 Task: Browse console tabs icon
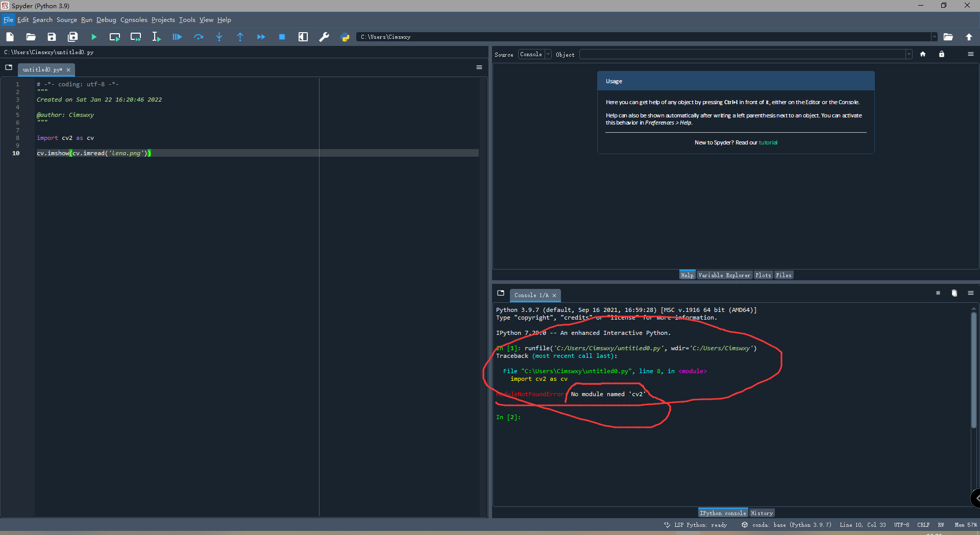tap(501, 293)
